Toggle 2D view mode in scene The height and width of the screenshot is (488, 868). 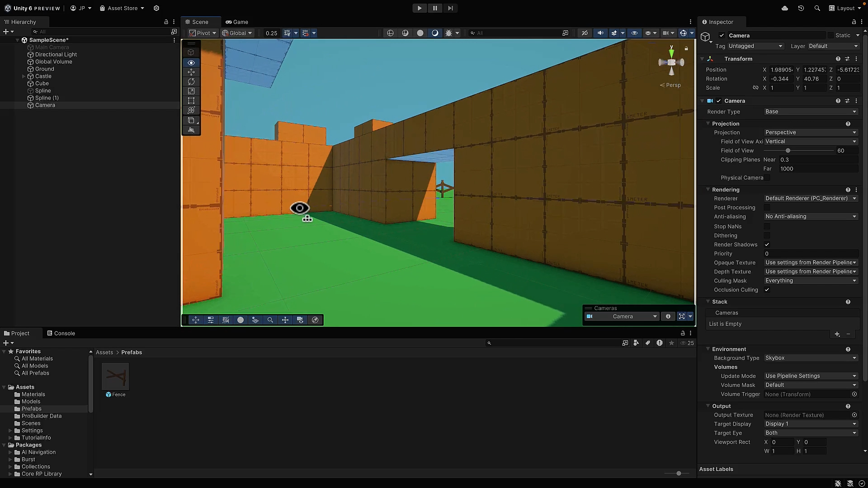585,33
